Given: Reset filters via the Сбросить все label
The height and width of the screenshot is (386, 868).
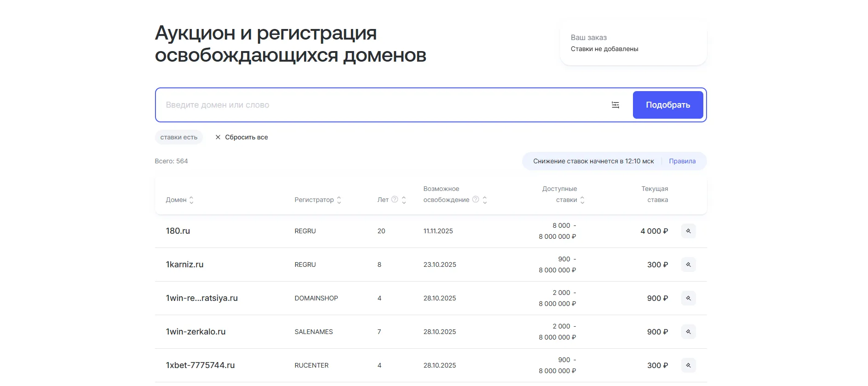Looking at the screenshot, I should tap(247, 137).
